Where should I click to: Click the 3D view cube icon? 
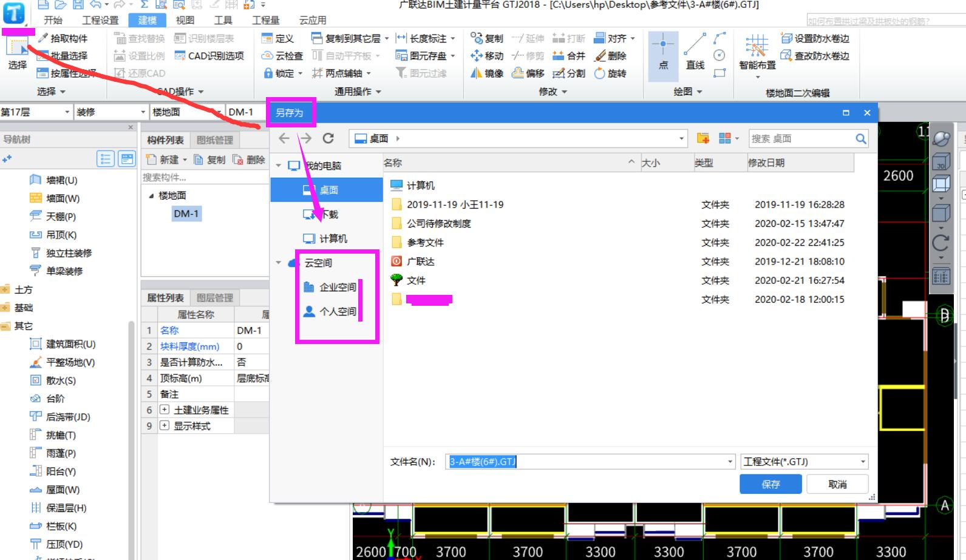[x=941, y=161]
